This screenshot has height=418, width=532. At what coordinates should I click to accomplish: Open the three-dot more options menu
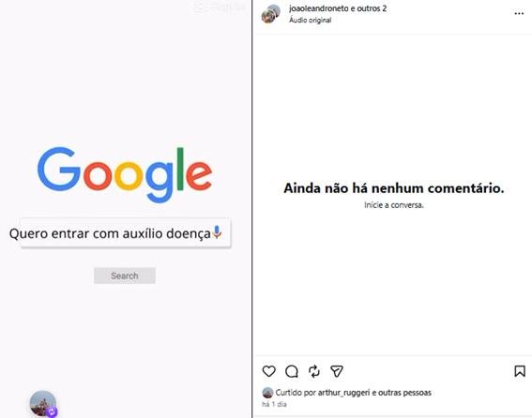click(519, 13)
